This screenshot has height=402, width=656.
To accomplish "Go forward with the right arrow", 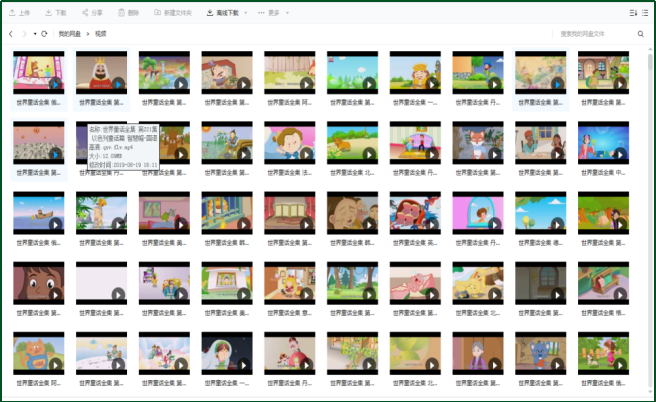I will (x=24, y=34).
